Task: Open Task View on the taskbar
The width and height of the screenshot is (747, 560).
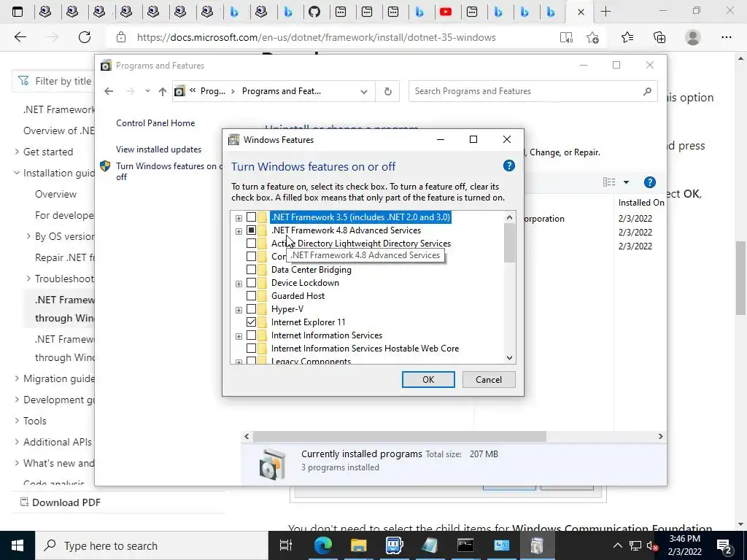Action: [285, 545]
